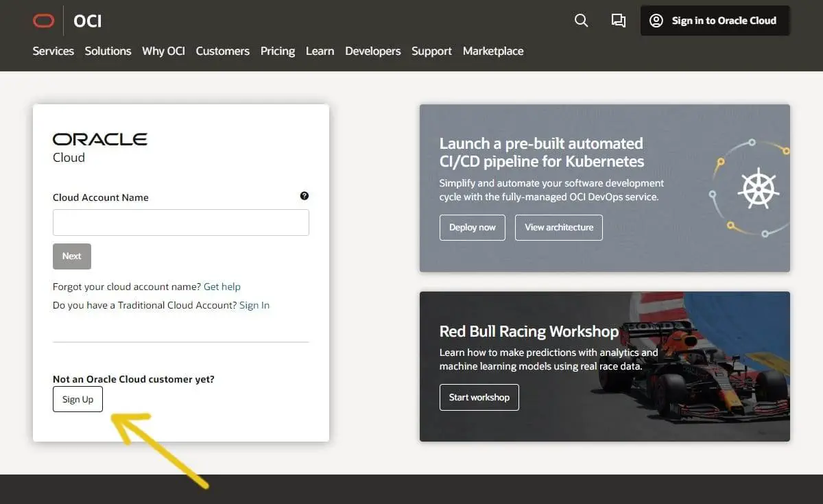Click the Start workshop button
Viewport: 823px width, 504px height.
(479, 398)
